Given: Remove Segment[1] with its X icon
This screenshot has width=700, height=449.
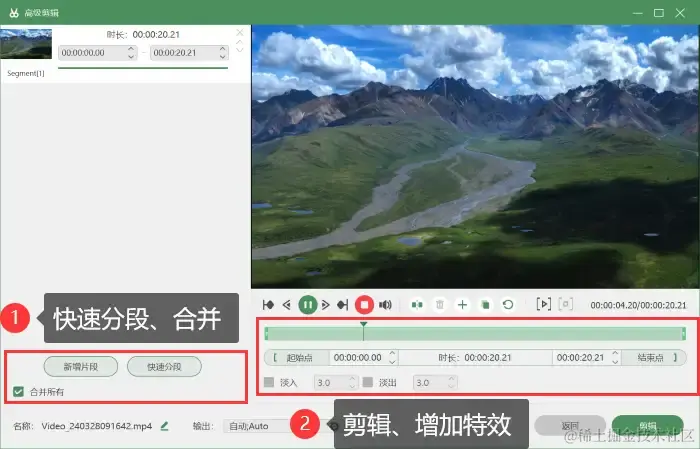Looking at the screenshot, I should pyautogui.click(x=240, y=33).
